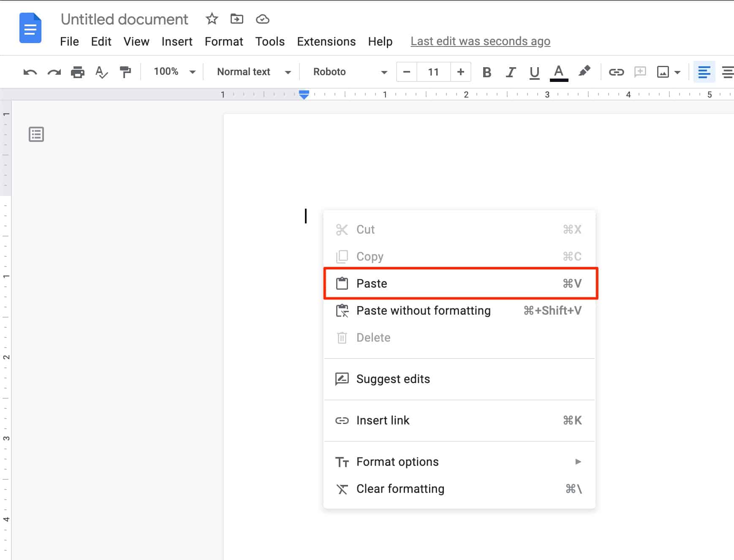The height and width of the screenshot is (560, 734).
Task: Toggle Underline formatting
Action: click(534, 73)
